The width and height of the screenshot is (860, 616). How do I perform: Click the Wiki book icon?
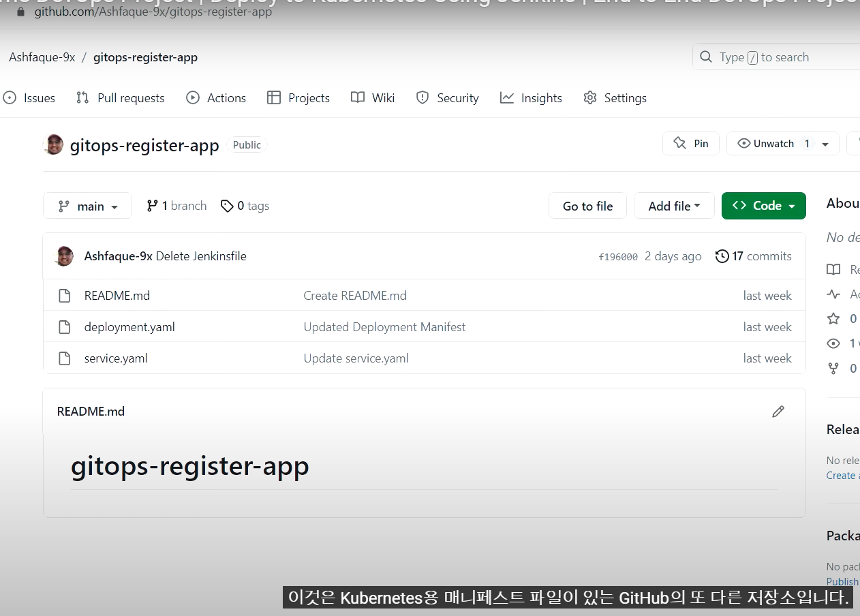pos(358,97)
